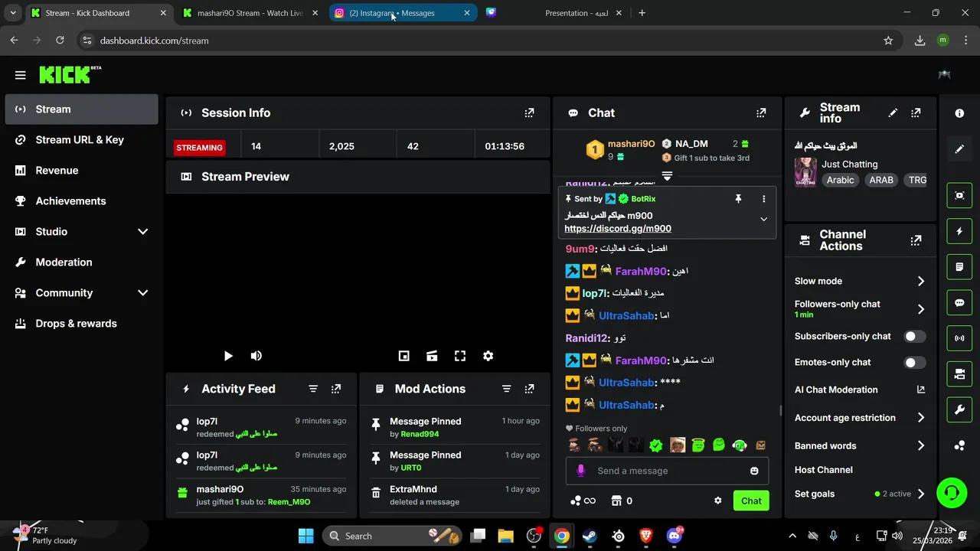Unpin the BotRix pinned message

738,199
